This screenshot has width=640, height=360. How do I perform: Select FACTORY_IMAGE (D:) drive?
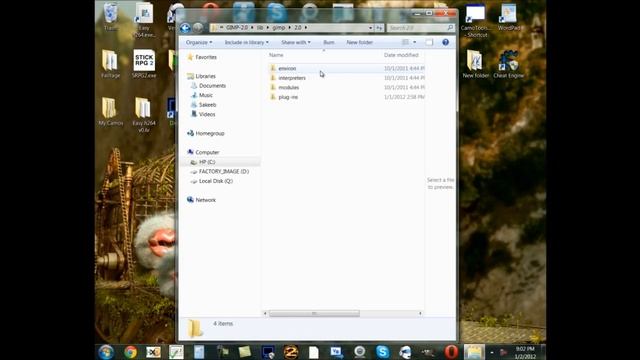(224, 171)
